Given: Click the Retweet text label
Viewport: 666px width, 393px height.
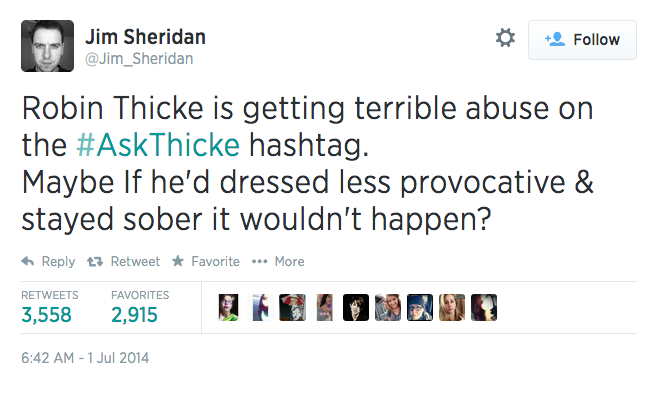Looking at the screenshot, I should (135, 261).
